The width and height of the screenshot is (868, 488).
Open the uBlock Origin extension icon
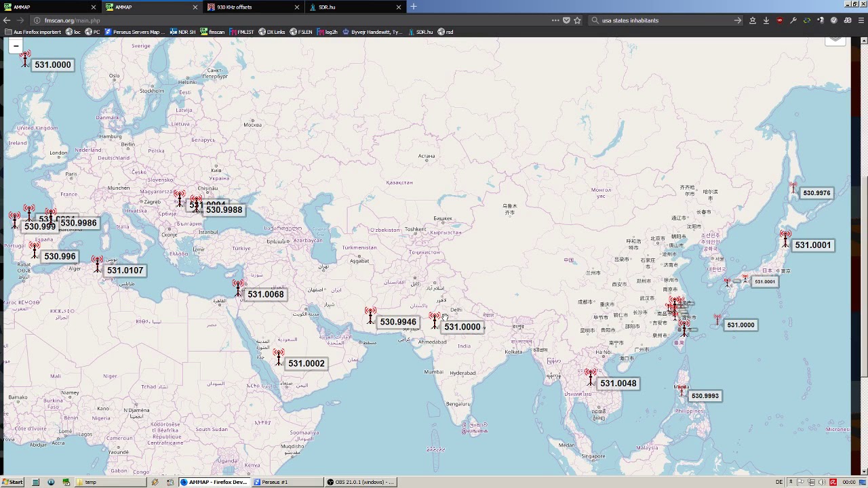[x=779, y=20]
